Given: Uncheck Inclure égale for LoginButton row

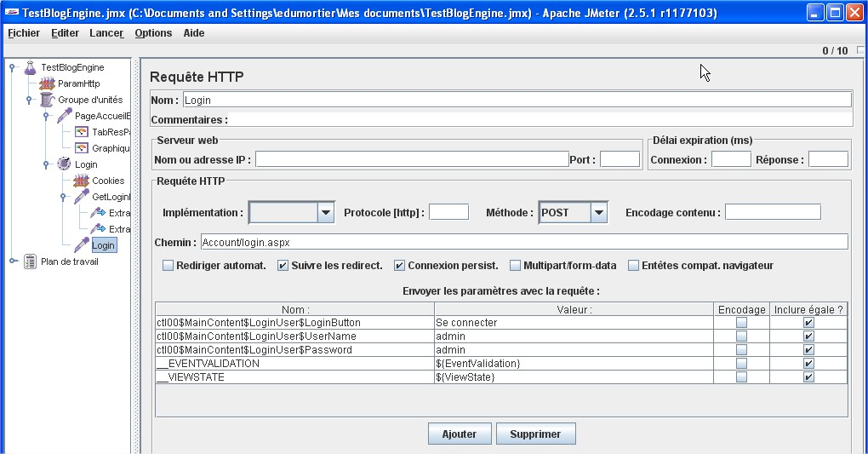Looking at the screenshot, I should tap(808, 323).
